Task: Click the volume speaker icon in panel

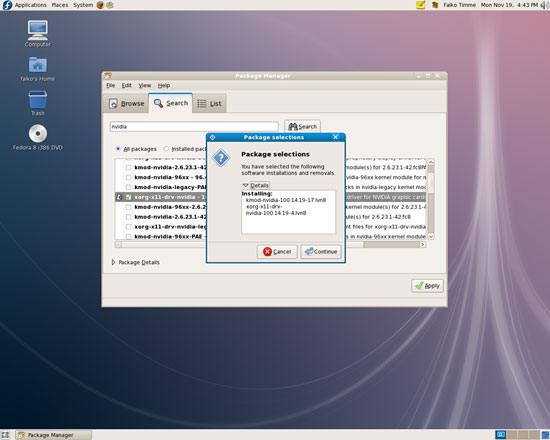Action: (545, 5)
